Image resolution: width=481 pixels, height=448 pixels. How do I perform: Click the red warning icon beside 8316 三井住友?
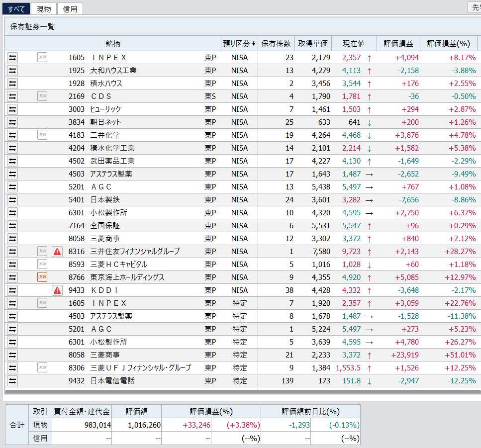57,252
